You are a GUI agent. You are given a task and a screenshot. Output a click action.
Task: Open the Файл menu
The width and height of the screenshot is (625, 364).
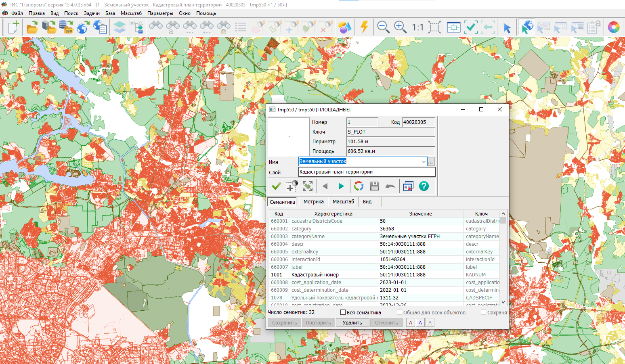(17, 13)
